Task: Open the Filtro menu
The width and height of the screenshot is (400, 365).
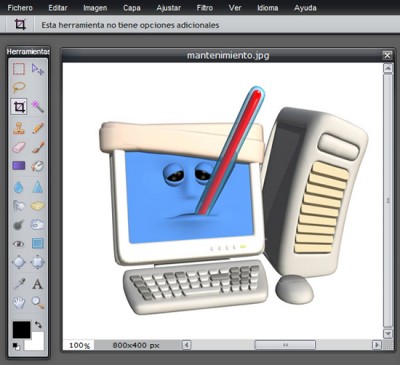Action: pyautogui.click(x=205, y=8)
